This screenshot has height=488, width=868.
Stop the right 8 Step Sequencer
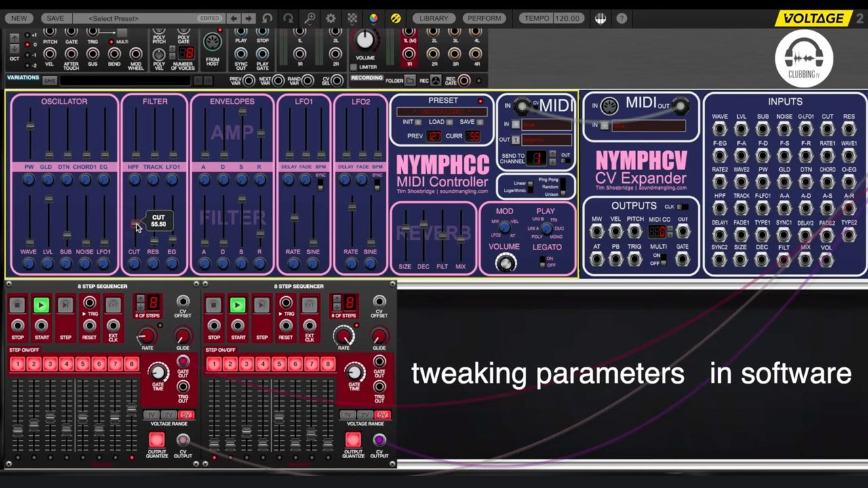coord(214,305)
